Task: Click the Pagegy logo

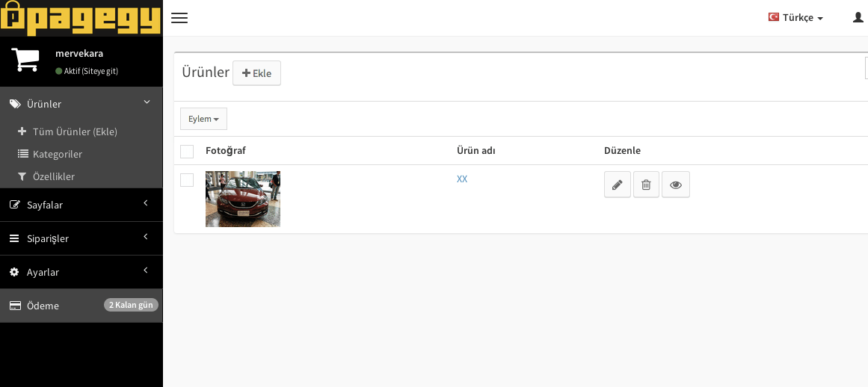Action: (x=81, y=18)
